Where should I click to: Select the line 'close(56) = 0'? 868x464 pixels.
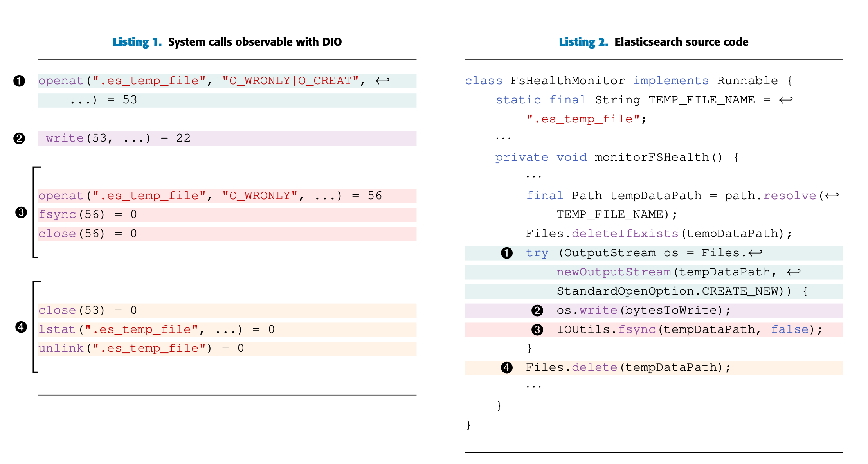227,234
